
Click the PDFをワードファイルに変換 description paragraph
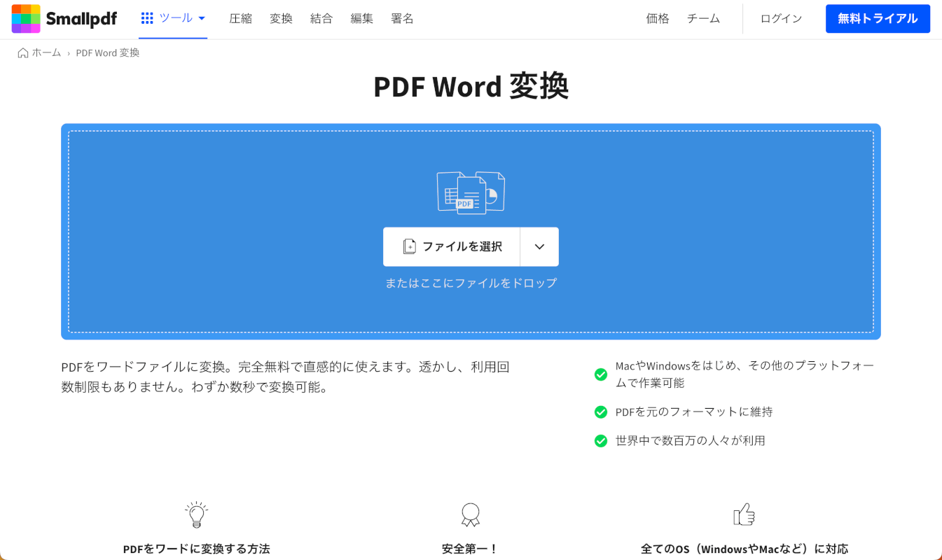(x=286, y=377)
